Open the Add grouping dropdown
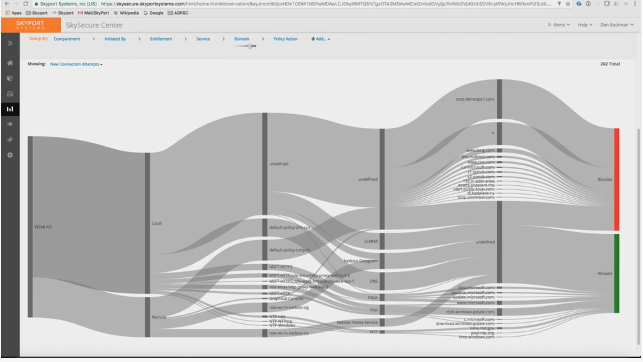Screen dimensions: 643x362 pos(320,39)
